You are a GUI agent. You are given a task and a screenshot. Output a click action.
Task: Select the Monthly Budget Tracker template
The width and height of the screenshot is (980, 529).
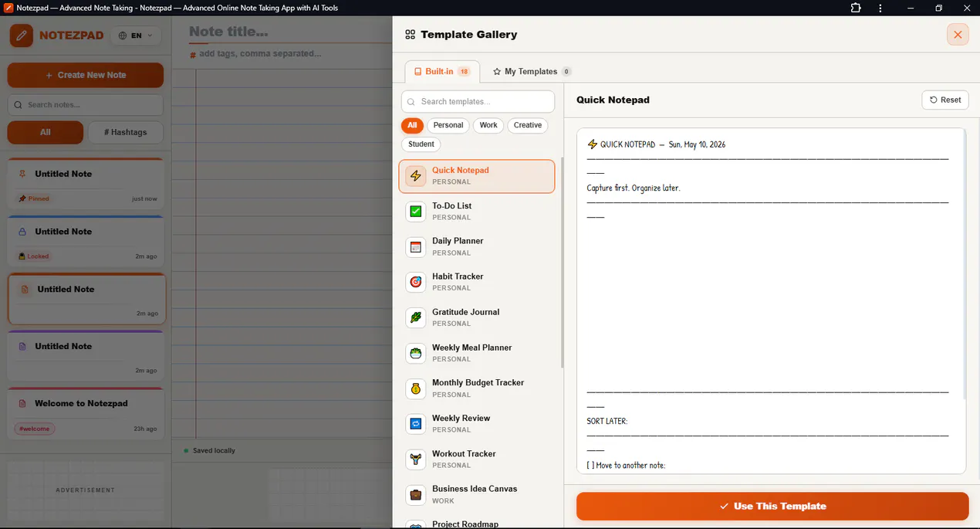pyautogui.click(x=477, y=388)
